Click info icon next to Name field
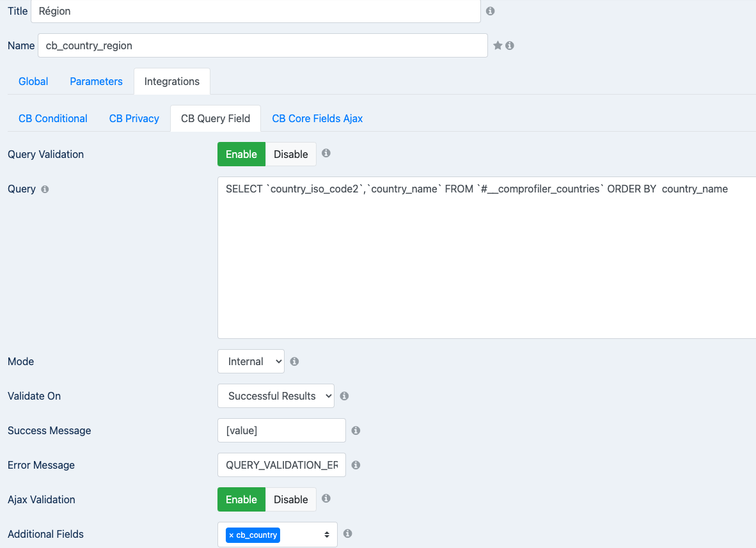 (x=510, y=45)
